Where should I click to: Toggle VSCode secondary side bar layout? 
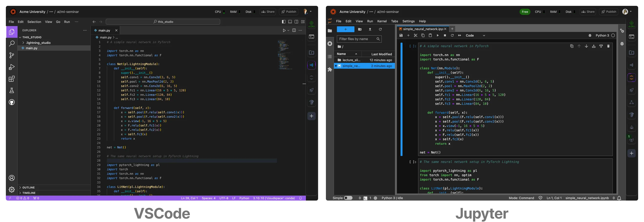[296, 22]
